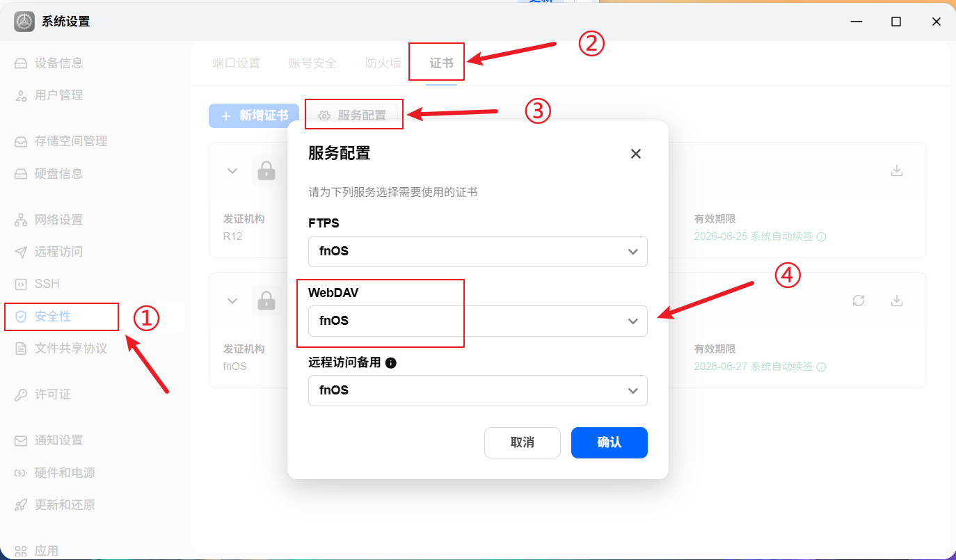The width and height of the screenshot is (956, 560).
Task: Click the R12 issuer text
Action: tap(231, 236)
